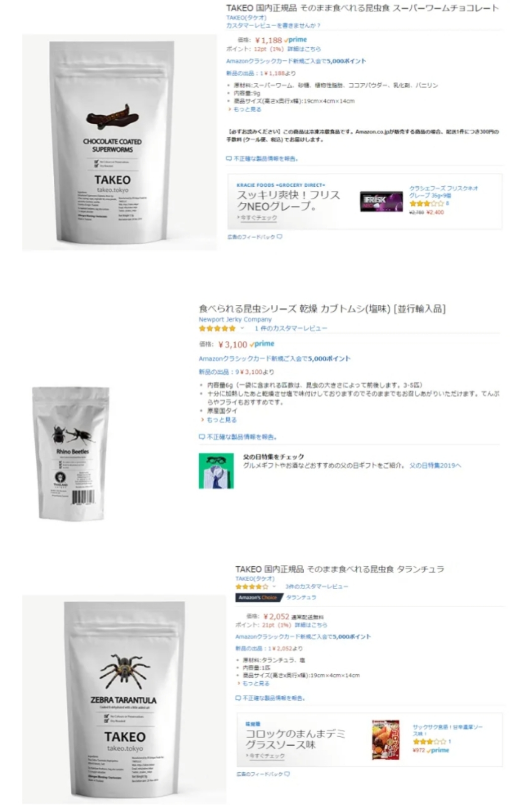
Task: Click the croquette snack ad image
Action: (x=386, y=739)
